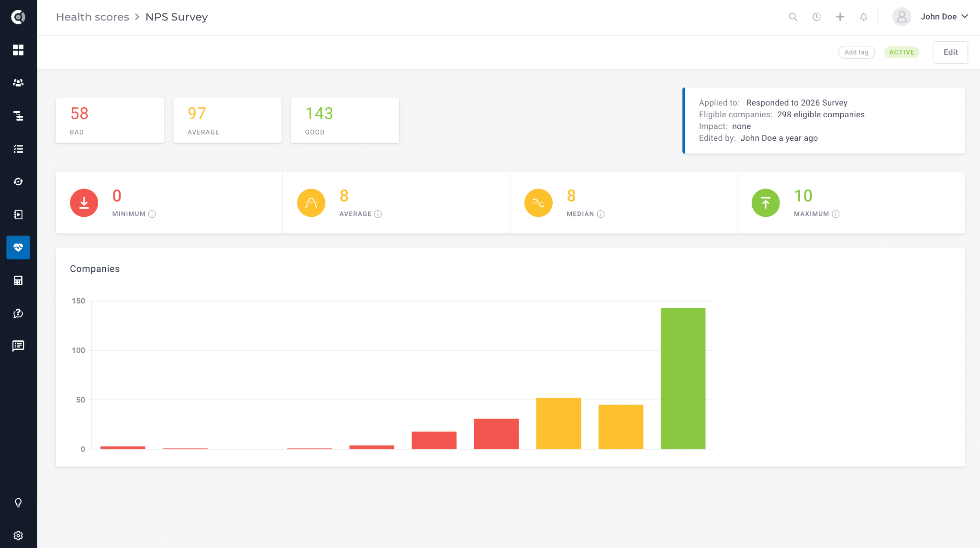This screenshot has height=548, width=980.
Task: Click the ACTIVE status badge
Action: [x=902, y=52]
